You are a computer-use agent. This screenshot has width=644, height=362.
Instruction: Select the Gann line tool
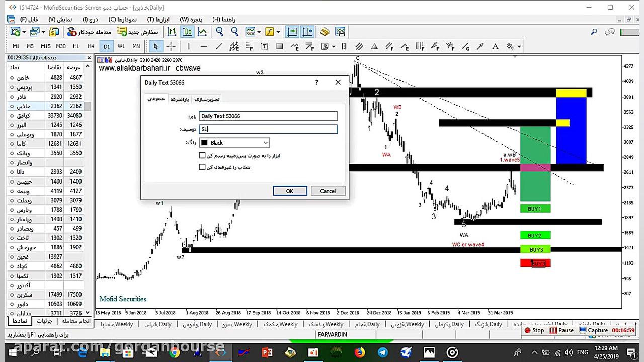pyautogui.click(x=465, y=46)
